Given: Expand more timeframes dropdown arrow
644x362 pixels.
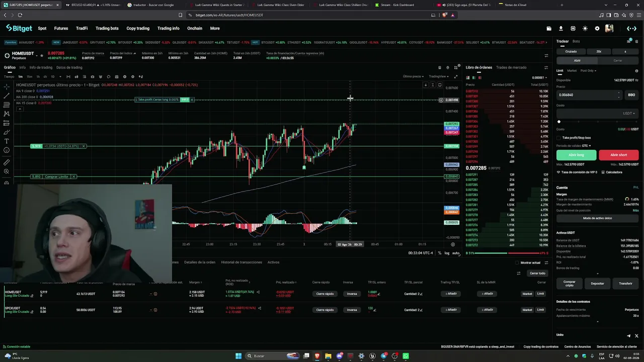Looking at the screenshot, I should click(x=61, y=76).
